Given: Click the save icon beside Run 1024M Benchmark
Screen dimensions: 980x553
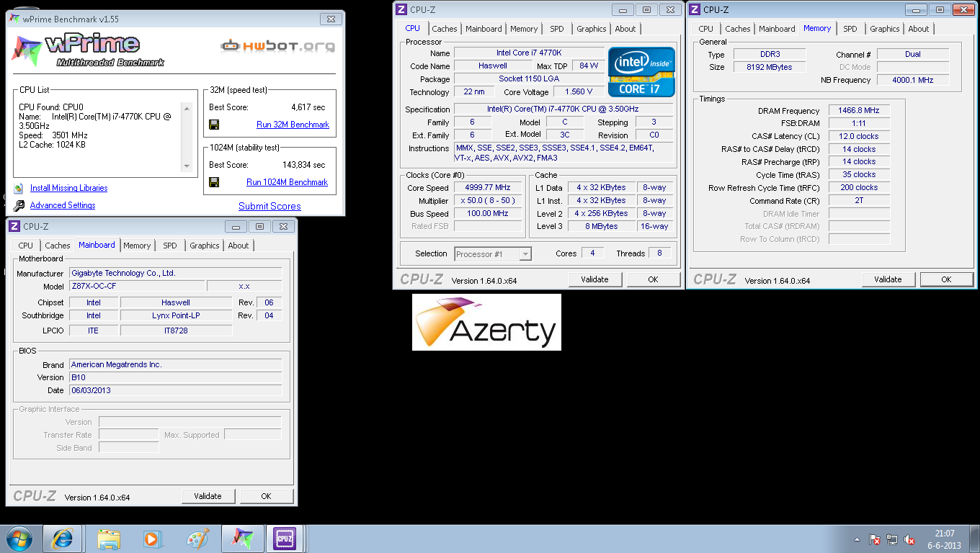Looking at the screenshot, I should click(x=214, y=182).
